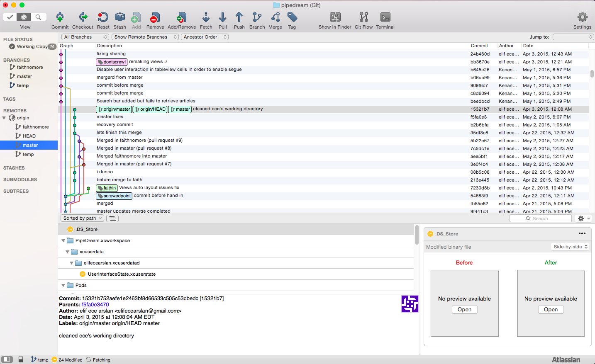Open the Side-by-side diff mode dropdown
This screenshot has height=364, width=595.
click(x=571, y=247)
